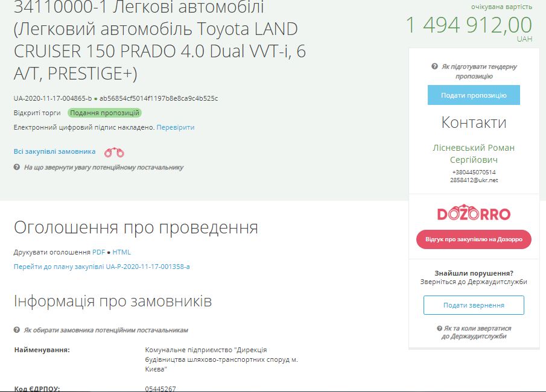Screen dimensions: 546x392
Task: Go to procurement plan UA-P-2020-11-17-001358-a
Action: [x=101, y=266]
